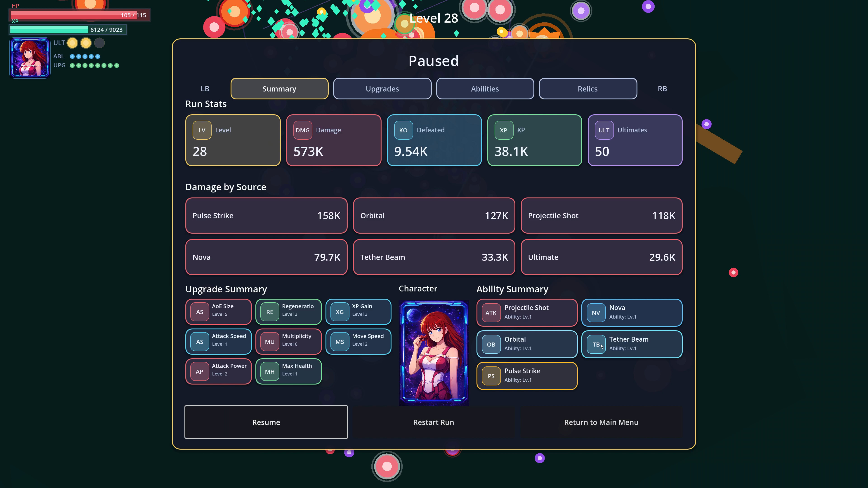
Task: Click the KO defeated stat icon
Action: pyautogui.click(x=403, y=130)
